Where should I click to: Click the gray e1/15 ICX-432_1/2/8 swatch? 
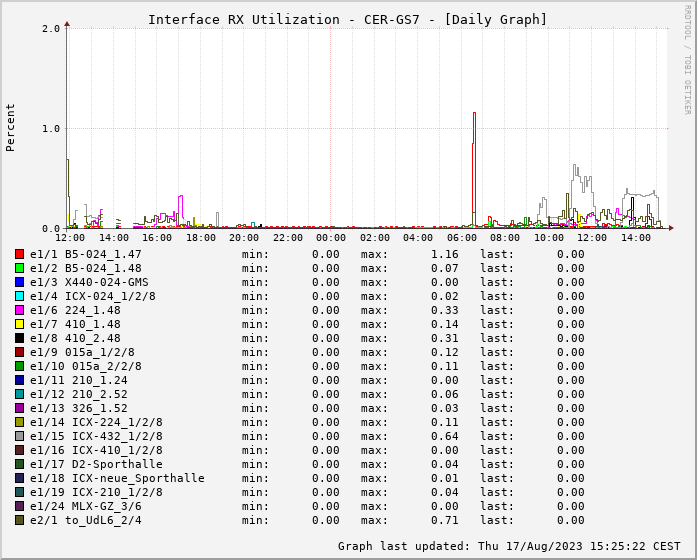pyautogui.click(x=19, y=436)
